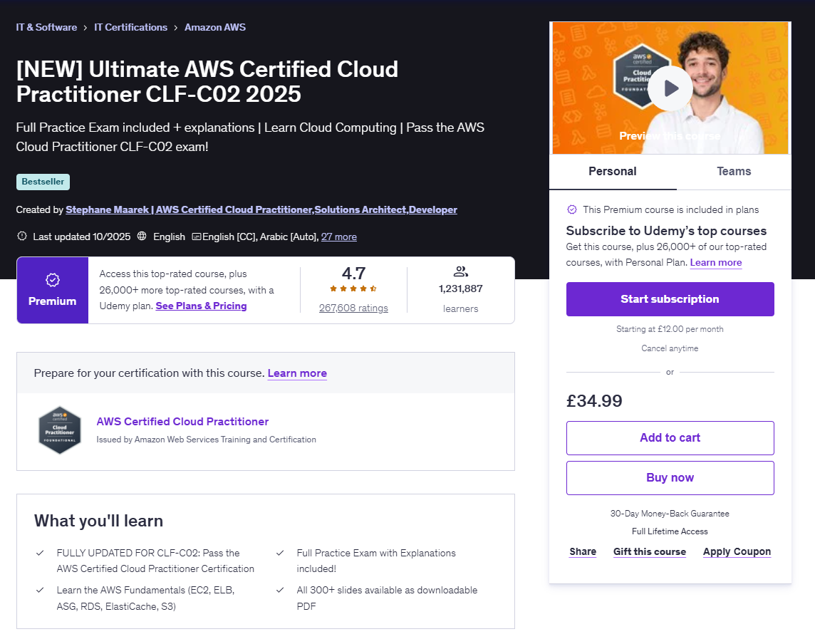Viewport: 815px width, 644px height.
Task: View the 267,608 ratings link
Action: tap(353, 308)
